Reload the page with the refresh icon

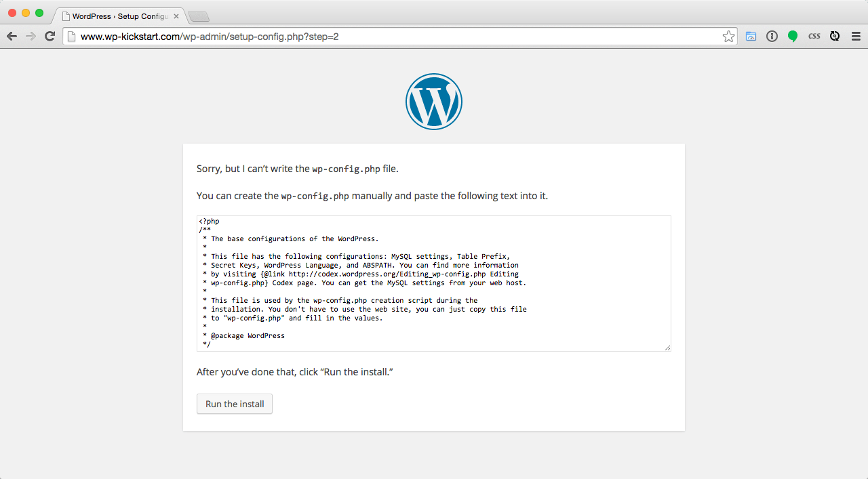point(50,37)
